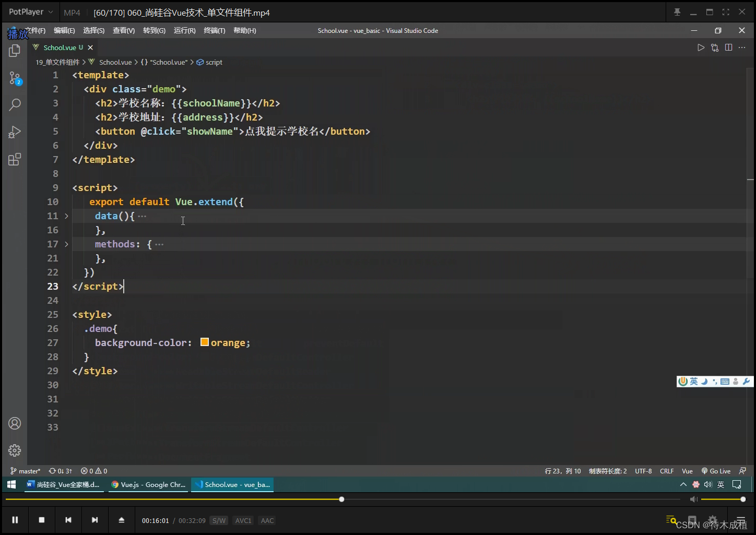Click the pink flower tray icon

click(696, 484)
